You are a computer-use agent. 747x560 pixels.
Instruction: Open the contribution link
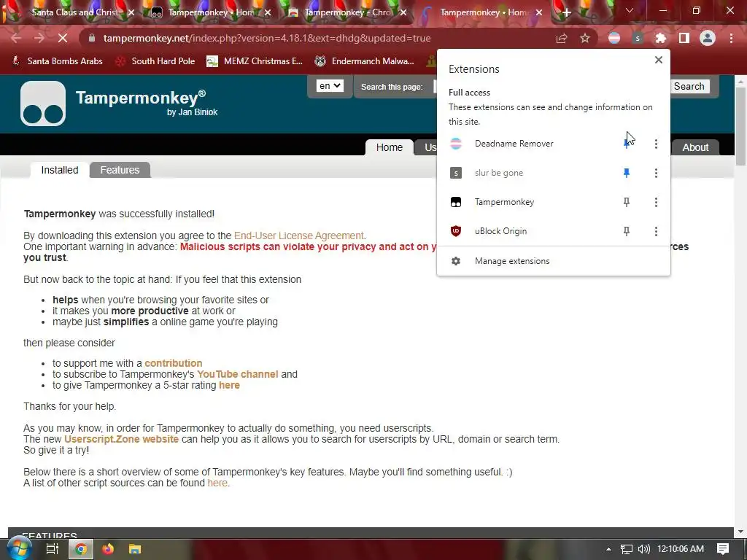pyautogui.click(x=174, y=363)
